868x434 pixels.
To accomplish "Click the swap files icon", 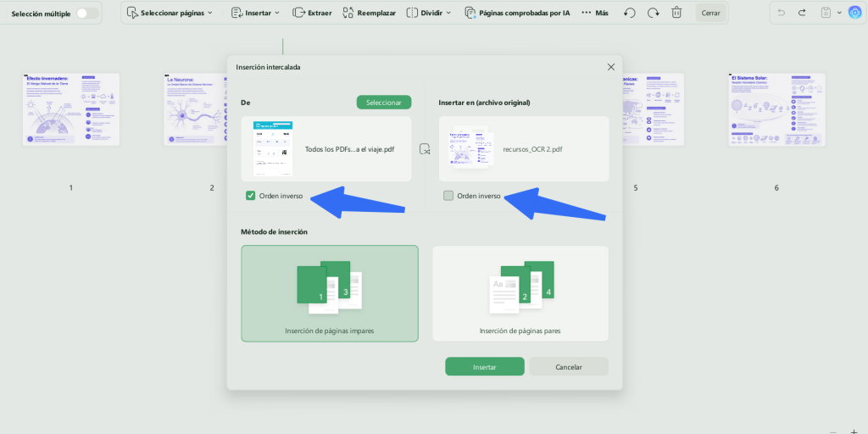I will (425, 149).
